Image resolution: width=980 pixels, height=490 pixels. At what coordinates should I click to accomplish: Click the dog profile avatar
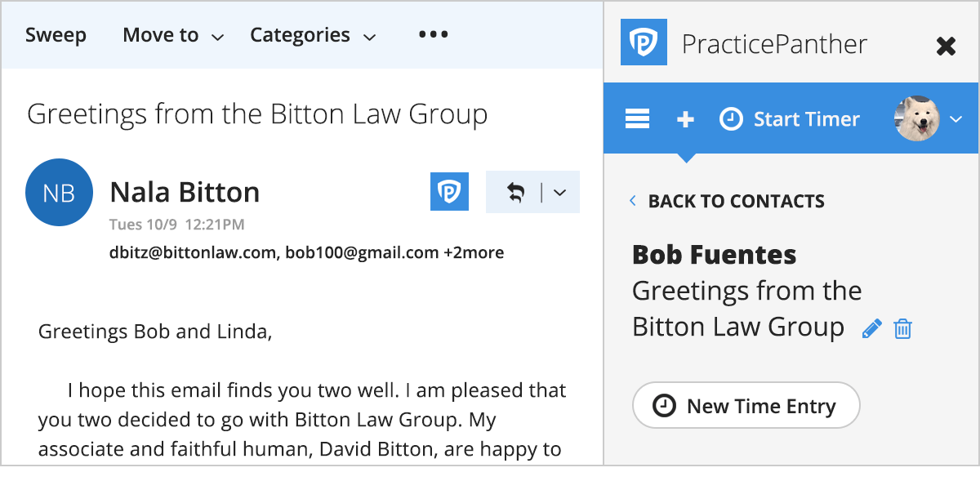pos(917,119)
